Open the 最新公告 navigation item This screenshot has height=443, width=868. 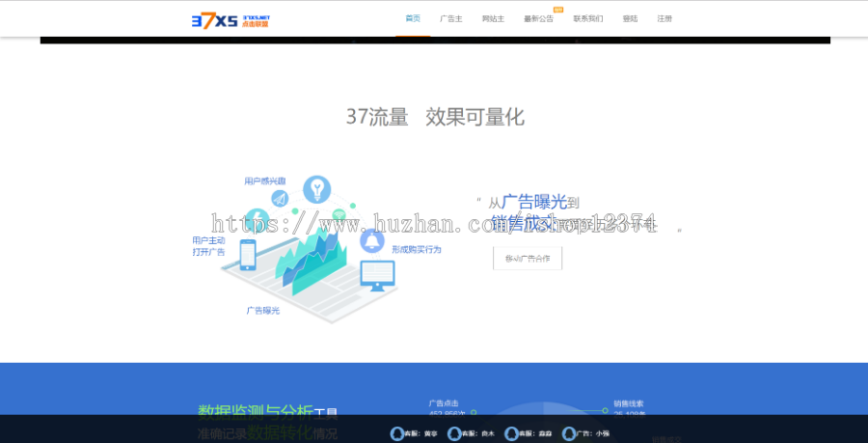click(538, 18)
